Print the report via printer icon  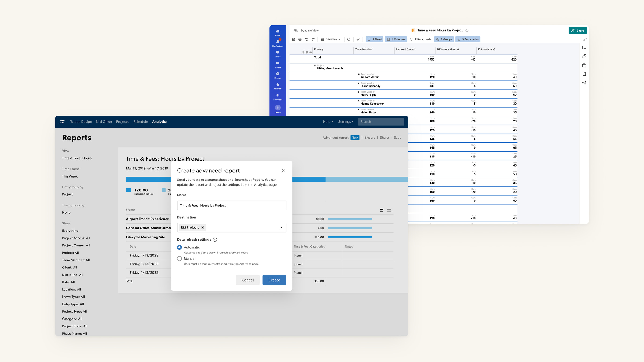point(300,39)
